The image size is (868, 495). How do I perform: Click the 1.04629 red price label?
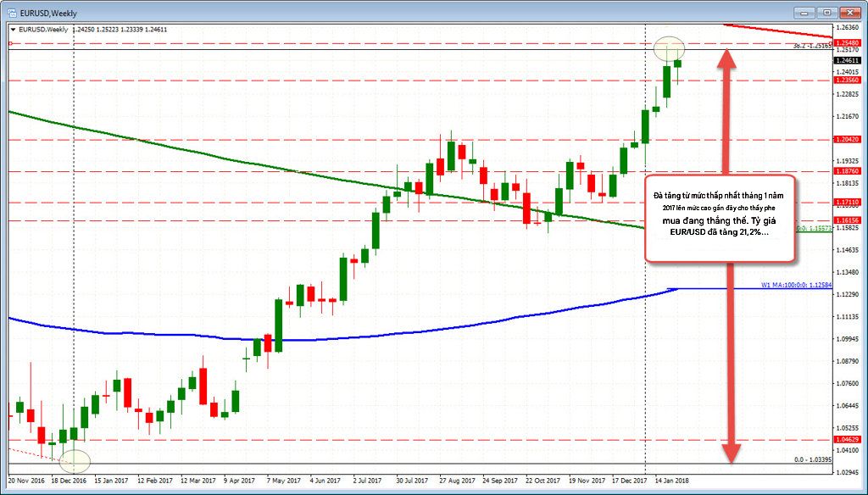[x=847, y=440]
